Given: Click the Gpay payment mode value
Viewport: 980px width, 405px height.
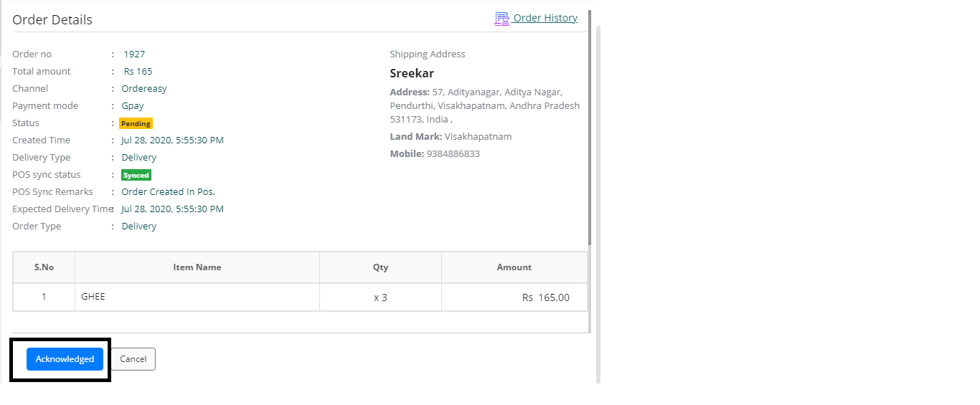Looking at the screenshot, I should 133,106.
